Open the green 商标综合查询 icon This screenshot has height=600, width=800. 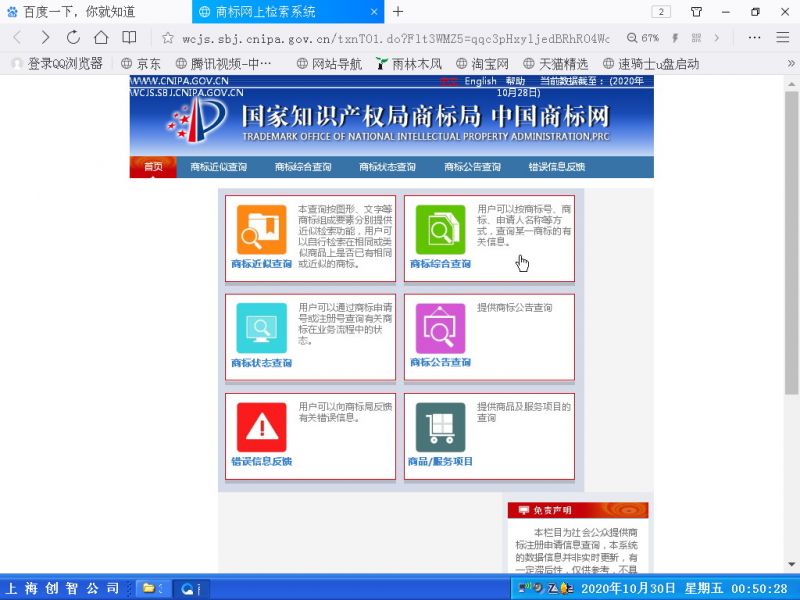(x=440, y=229)
